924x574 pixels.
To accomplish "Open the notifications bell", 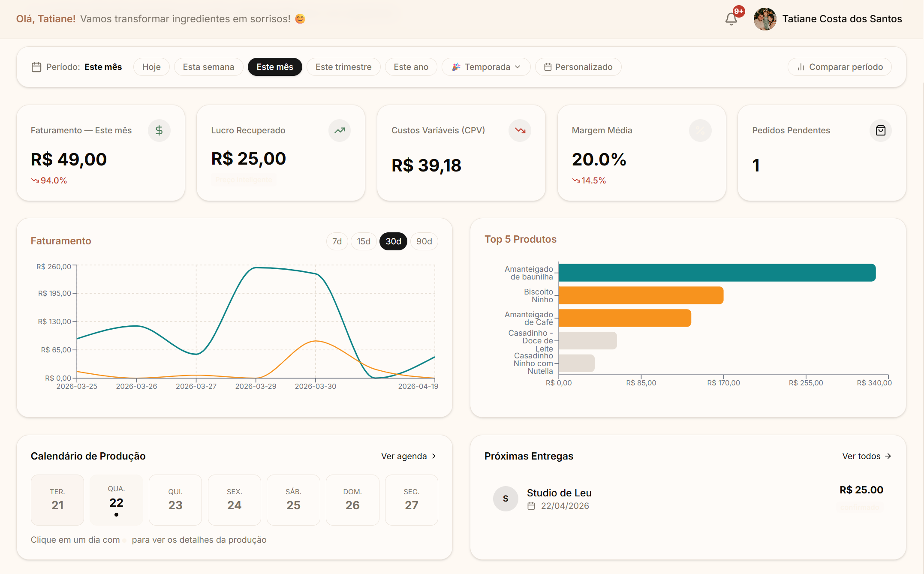I will point(731,19).
